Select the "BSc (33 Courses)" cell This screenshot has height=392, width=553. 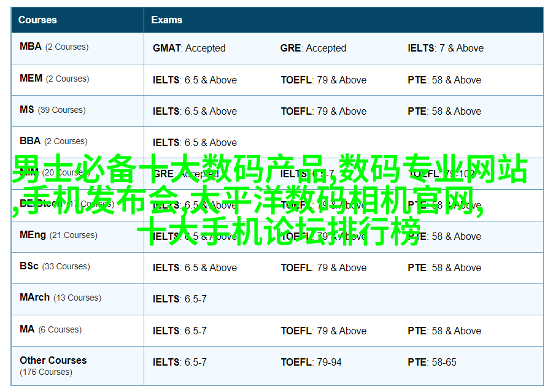coord(77,268)
